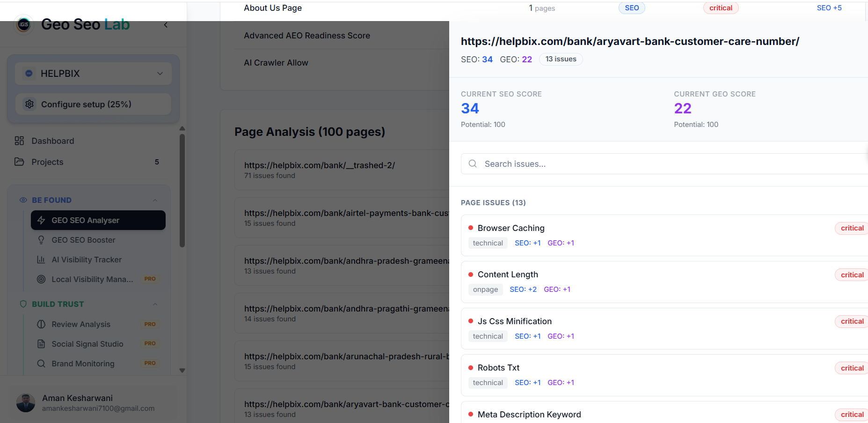
Task: Collapse the BUILD TRUST section
Action: click(155, 304)
